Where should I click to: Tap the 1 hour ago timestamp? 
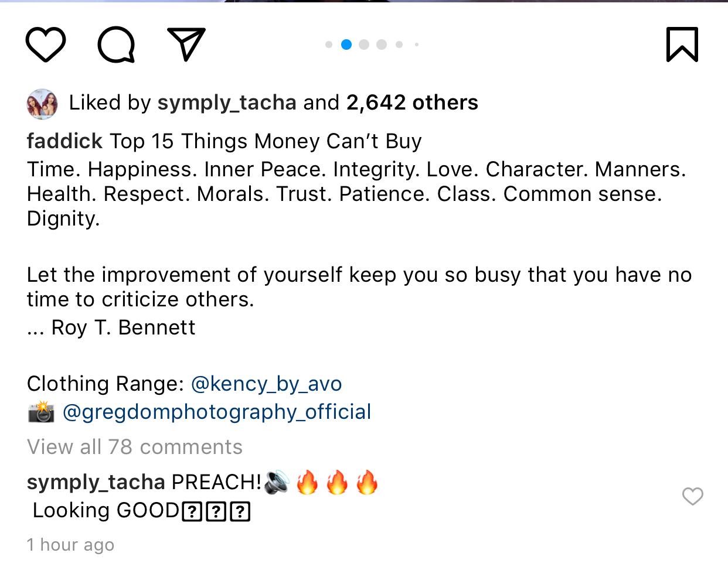click(71, 545)
